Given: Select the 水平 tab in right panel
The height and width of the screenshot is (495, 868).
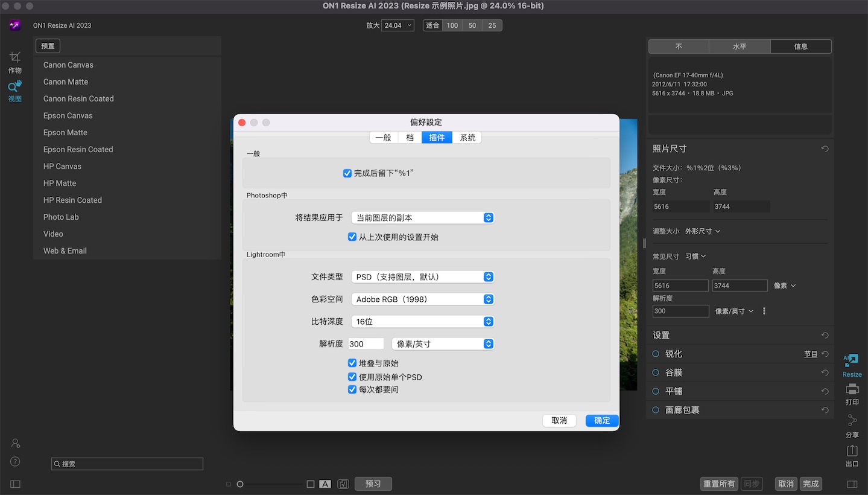Looking at the screenshot, I should pos(740,46).
